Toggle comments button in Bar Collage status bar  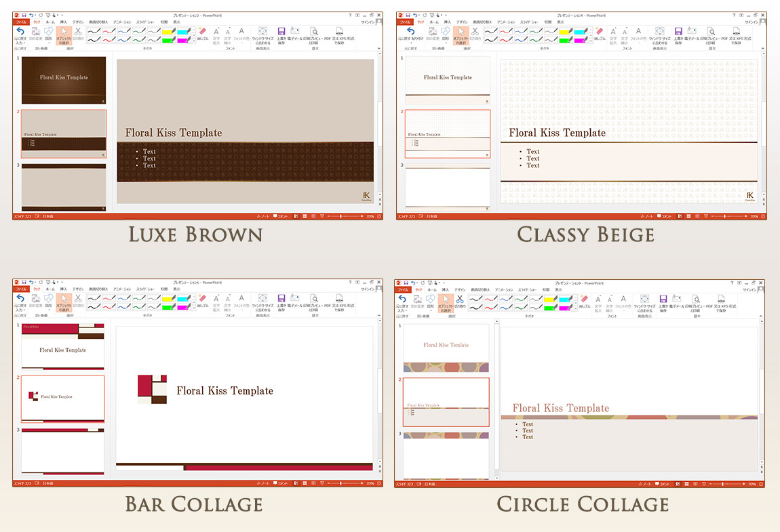pyautogui.click(x=281, y=483)
